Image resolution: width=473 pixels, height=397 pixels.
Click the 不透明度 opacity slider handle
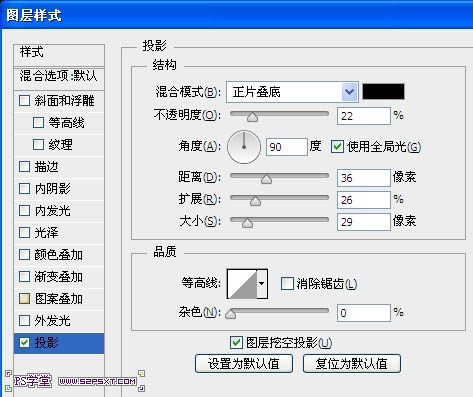252,117
